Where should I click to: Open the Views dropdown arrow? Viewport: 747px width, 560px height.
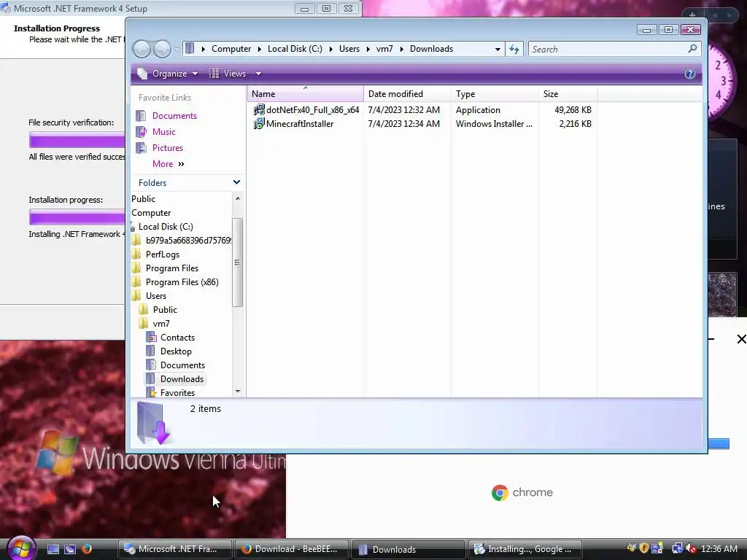pos(258,74)
